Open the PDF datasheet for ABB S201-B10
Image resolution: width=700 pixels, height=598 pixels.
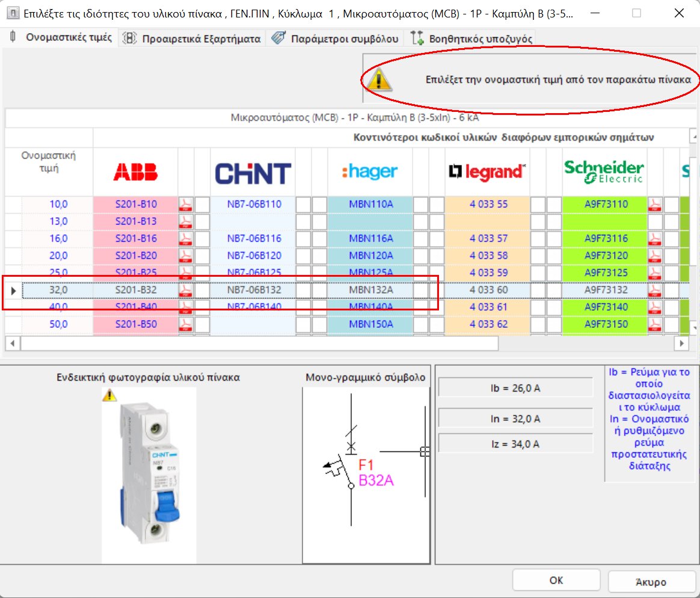pyautogui.click(x=186, y=204)
